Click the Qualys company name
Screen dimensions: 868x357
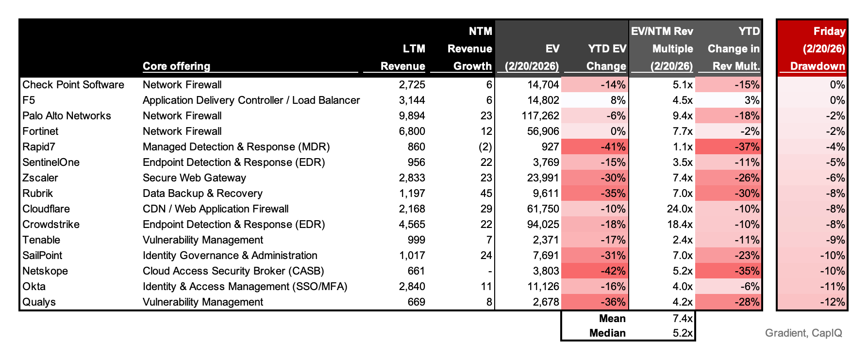pyautogui.click(x=39, y=302)
